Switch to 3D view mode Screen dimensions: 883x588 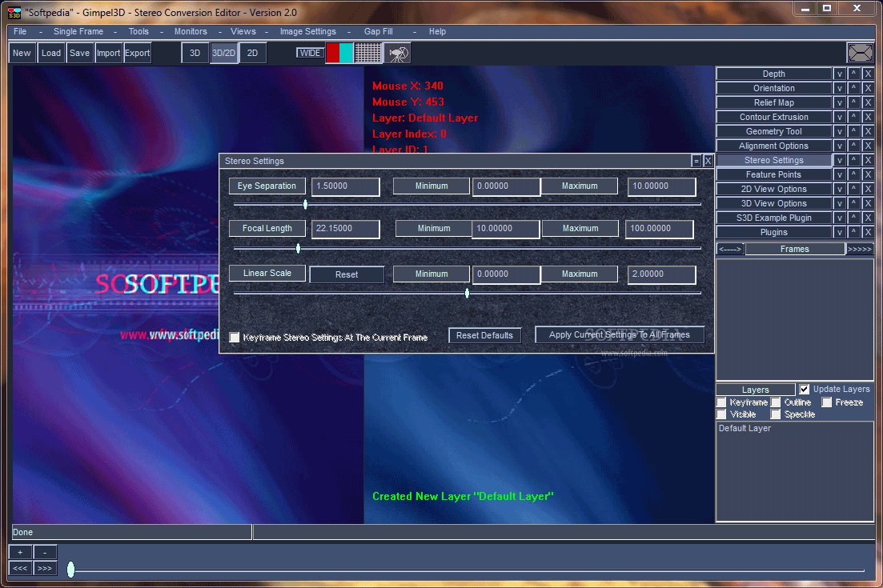click(195, 53)
